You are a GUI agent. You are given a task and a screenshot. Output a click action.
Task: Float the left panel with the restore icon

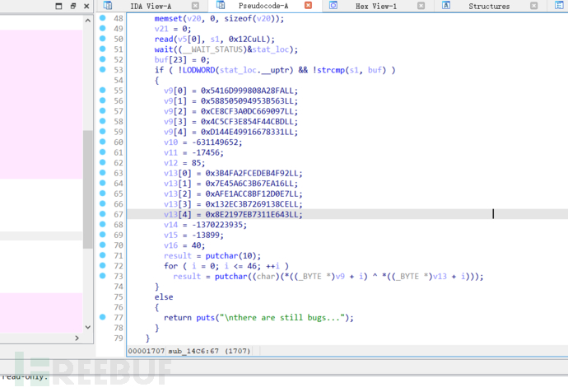[x=73, y=6]
